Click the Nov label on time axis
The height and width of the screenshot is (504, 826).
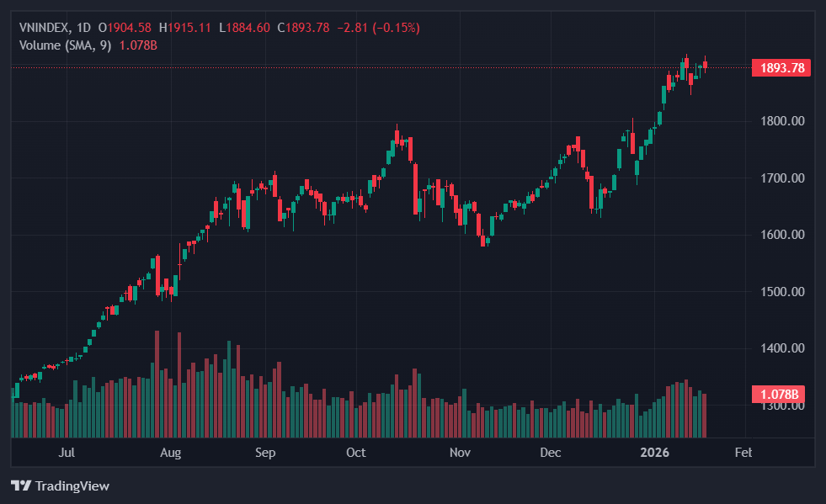pos(459,453)
